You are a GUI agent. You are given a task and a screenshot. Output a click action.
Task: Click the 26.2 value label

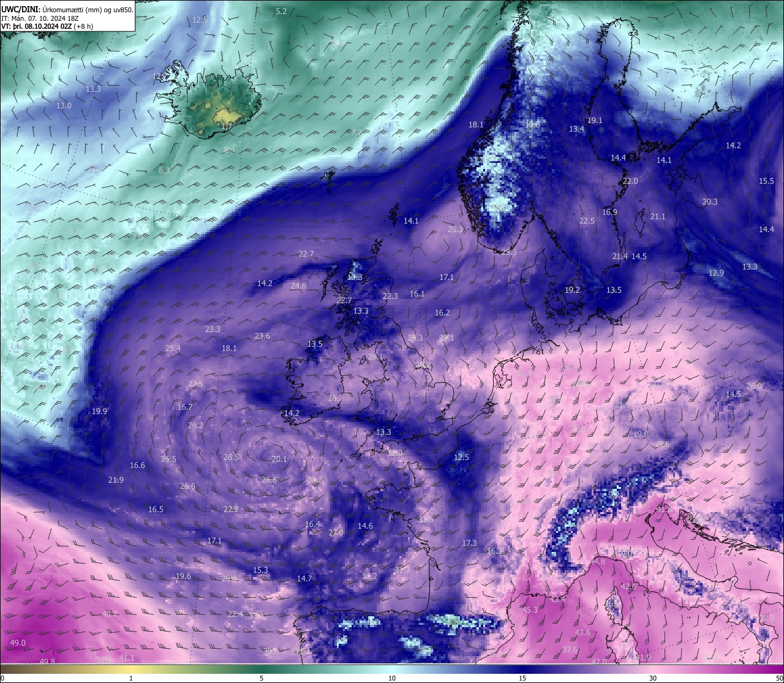(195, 425)
